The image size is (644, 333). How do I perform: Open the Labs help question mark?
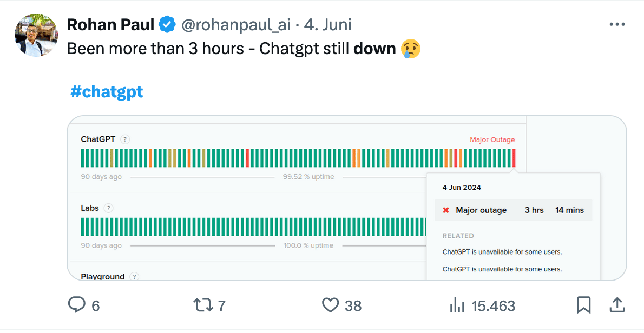(x=108, y=208)
